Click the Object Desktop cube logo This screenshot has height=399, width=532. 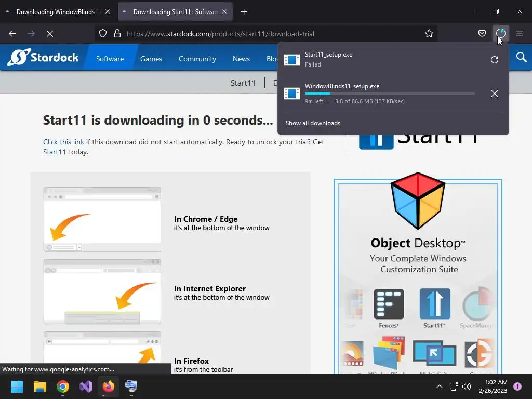pos(418,201)
